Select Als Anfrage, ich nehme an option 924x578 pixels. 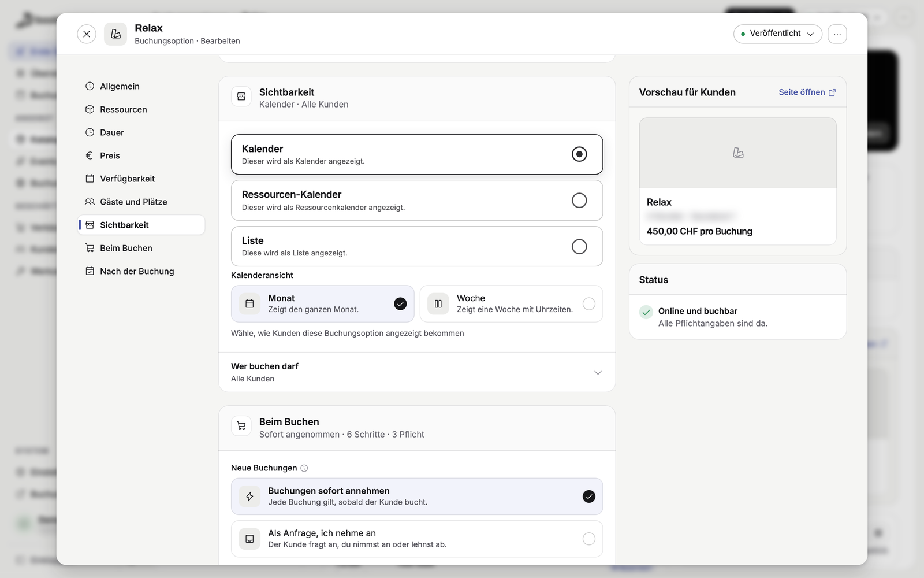click(417, 539)
